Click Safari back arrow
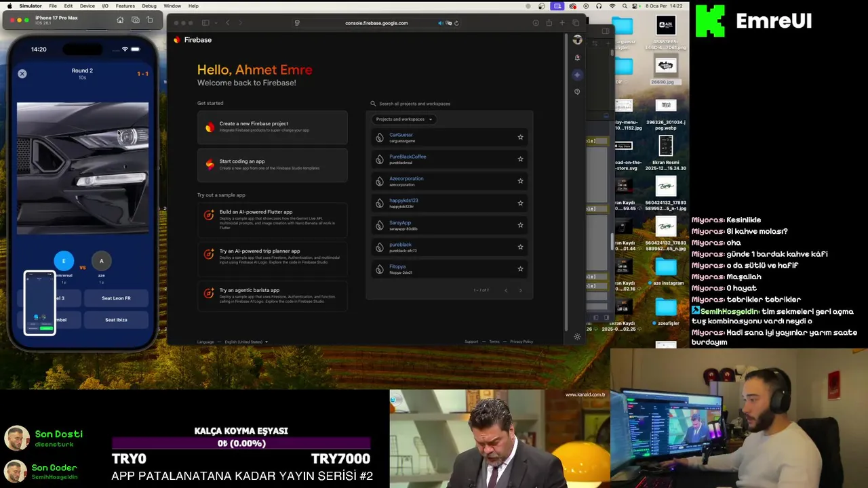Image resolution: width=868 pixels, height=488 pixels. tap(227, 23)
